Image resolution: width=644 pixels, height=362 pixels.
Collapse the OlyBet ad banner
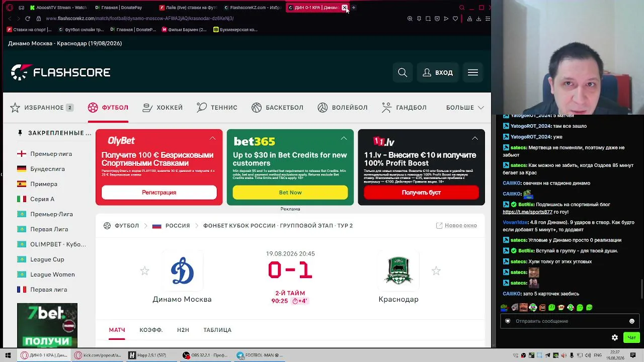click(x=212, y=138)
